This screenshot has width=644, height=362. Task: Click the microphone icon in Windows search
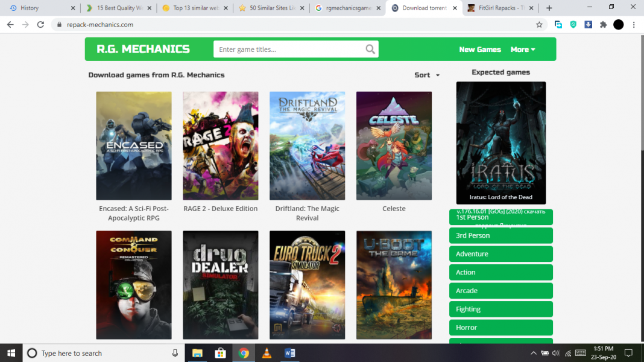(x=174, y=353)
